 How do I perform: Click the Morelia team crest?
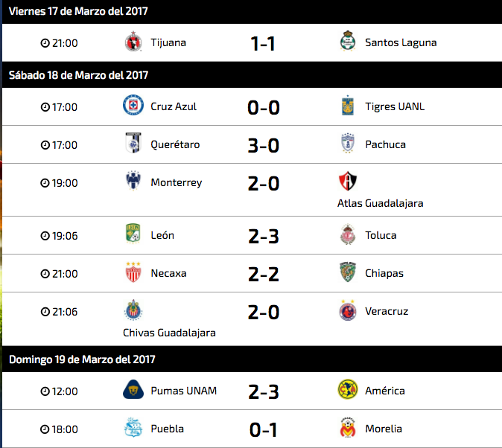tap(348, 427)
